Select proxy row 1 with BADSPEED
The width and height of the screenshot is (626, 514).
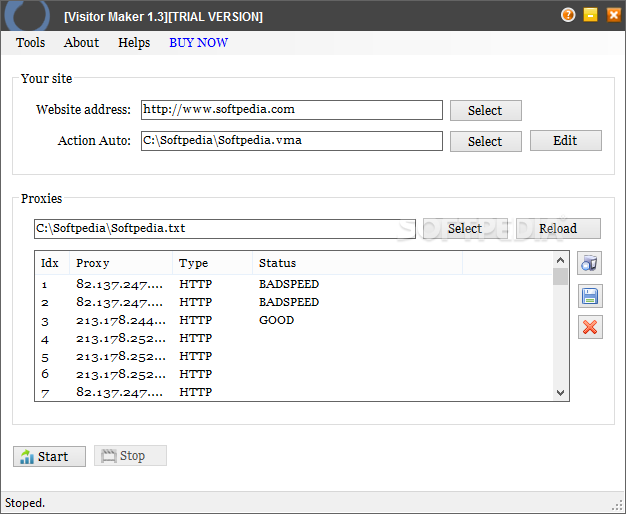[x=293, y=284]
